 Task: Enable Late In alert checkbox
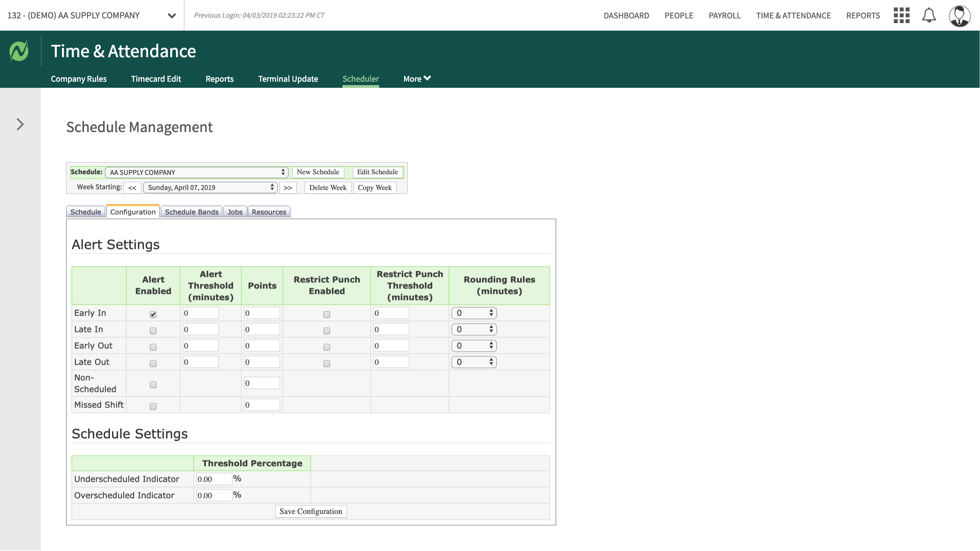pos(153,331)
